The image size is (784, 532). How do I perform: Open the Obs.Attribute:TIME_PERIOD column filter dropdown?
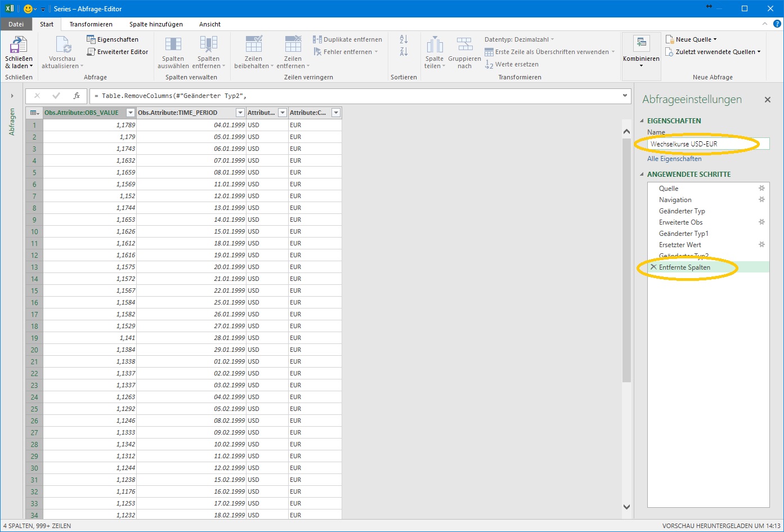[239, 112]
